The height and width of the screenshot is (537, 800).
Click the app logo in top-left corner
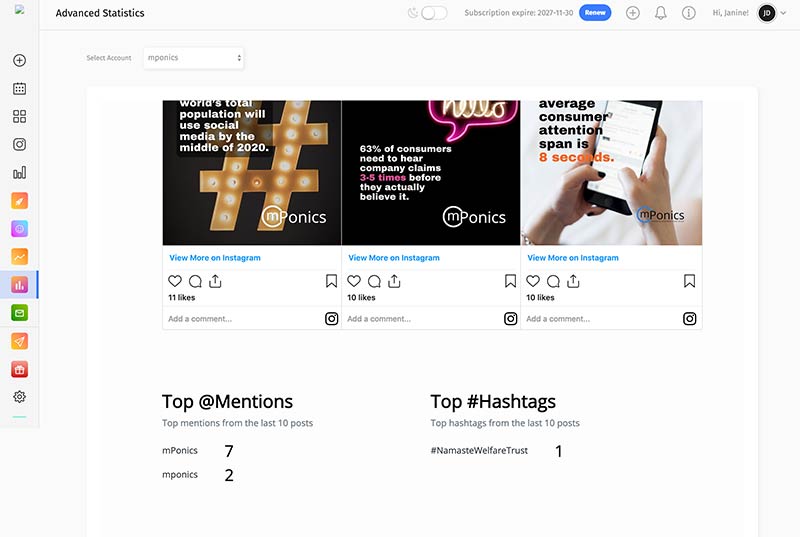coord(19,9)
